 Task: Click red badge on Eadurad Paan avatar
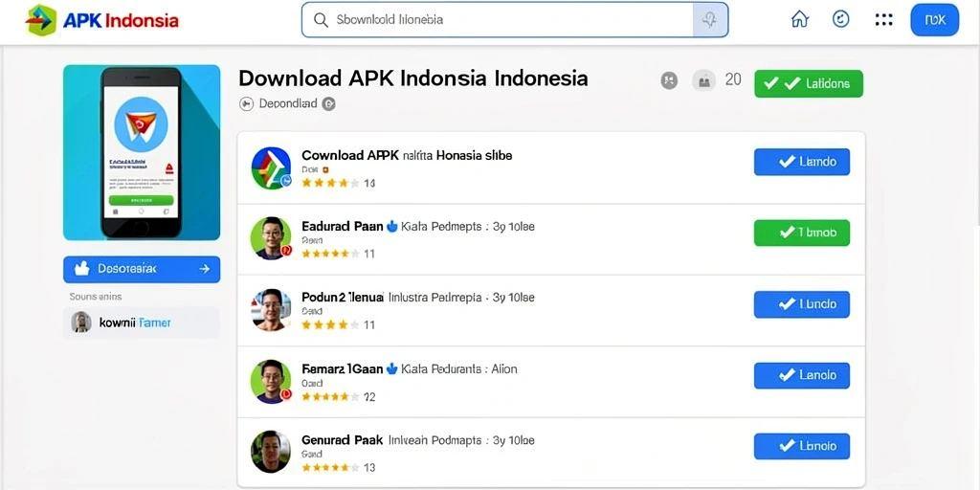point(286,251)
